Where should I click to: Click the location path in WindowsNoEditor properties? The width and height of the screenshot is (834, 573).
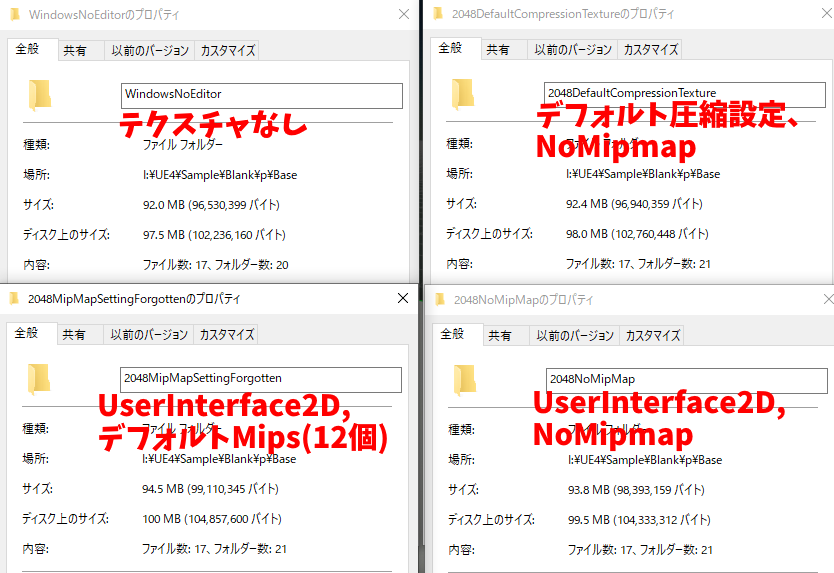[220, 175]
